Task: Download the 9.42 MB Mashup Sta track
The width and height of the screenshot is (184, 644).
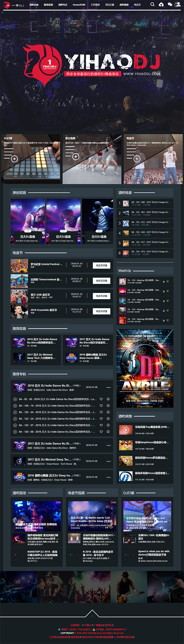Action: pos(164,311)
